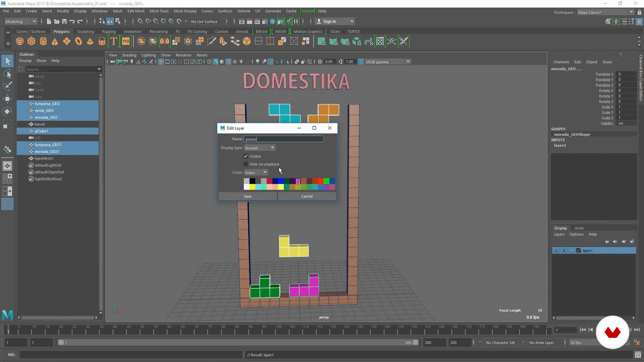Open the Layers menu in layer editor
Viewport: 644px width, 362px height.
coord(559,234)
